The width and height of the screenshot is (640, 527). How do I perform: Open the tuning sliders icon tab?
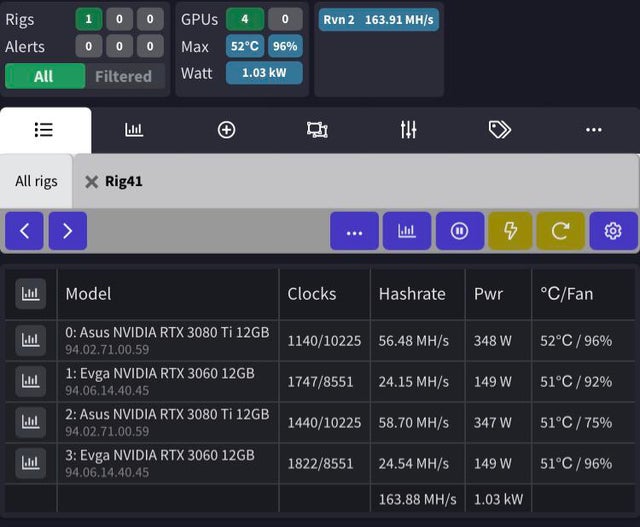coord(409,130)
